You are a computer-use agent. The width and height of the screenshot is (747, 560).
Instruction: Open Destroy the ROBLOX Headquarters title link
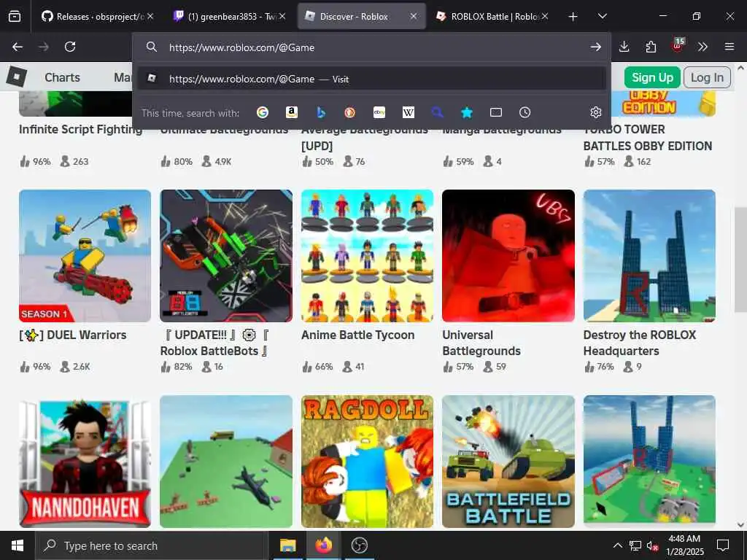(640, 343)
